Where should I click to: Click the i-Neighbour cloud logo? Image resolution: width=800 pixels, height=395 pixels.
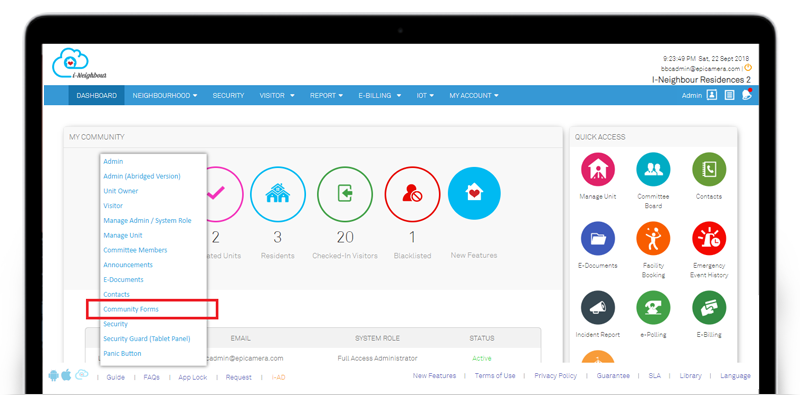click(79, 64)
